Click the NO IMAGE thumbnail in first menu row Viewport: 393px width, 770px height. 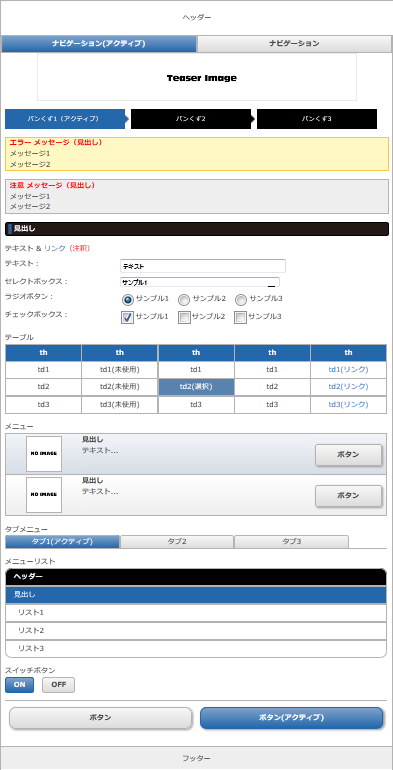(x=44, y=454)
